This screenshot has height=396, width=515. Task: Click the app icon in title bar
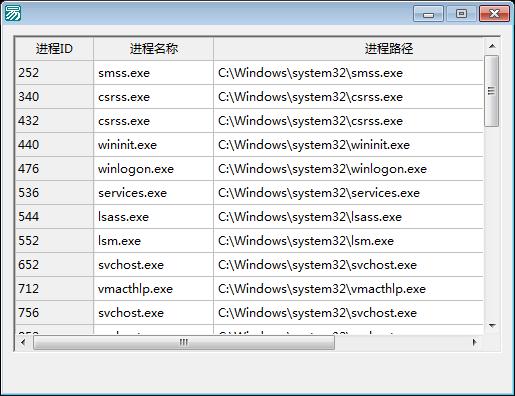tap(13, 13)
